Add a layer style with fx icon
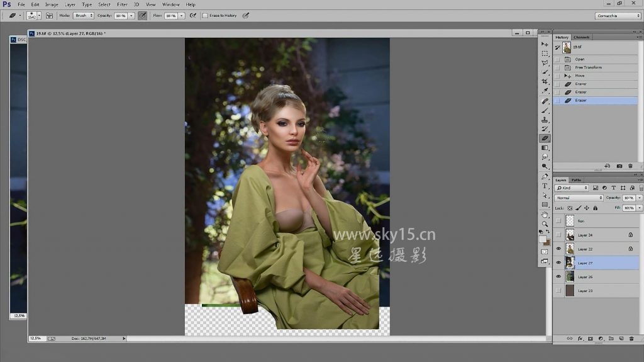 pyautogui.click(x=580, y=339)
